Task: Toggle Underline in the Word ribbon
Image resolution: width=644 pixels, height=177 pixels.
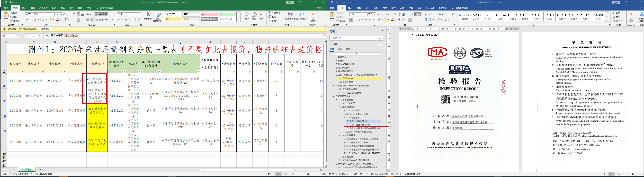Action: click(359, 19)
